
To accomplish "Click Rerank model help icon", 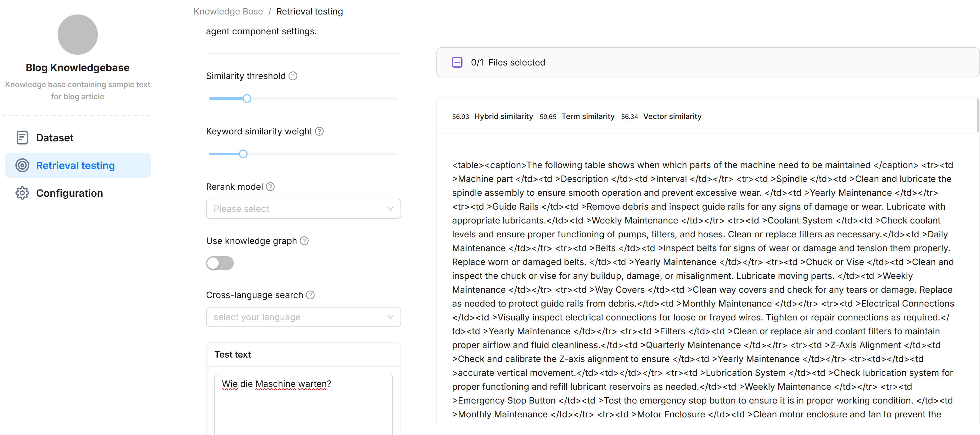I will pyautogui.click(x=270, y=187).
